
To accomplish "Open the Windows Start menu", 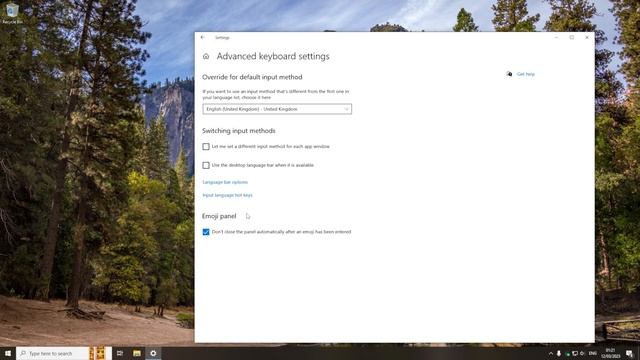I will pos(8,353).
